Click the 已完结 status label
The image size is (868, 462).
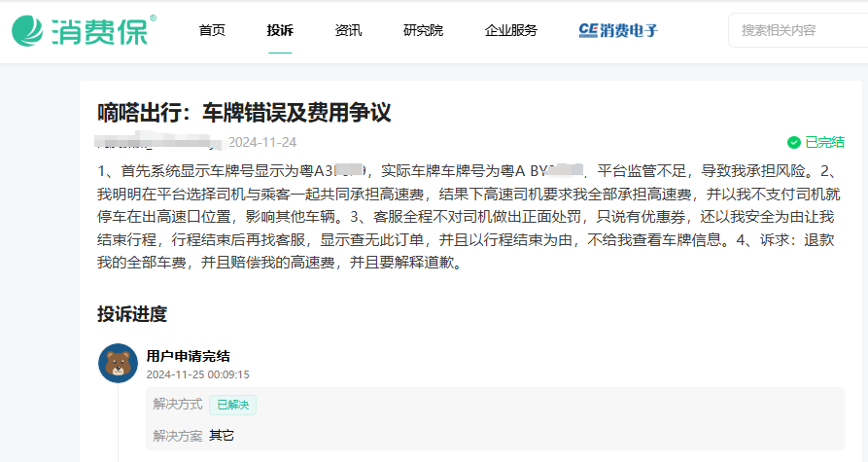(x=825, y=142)
